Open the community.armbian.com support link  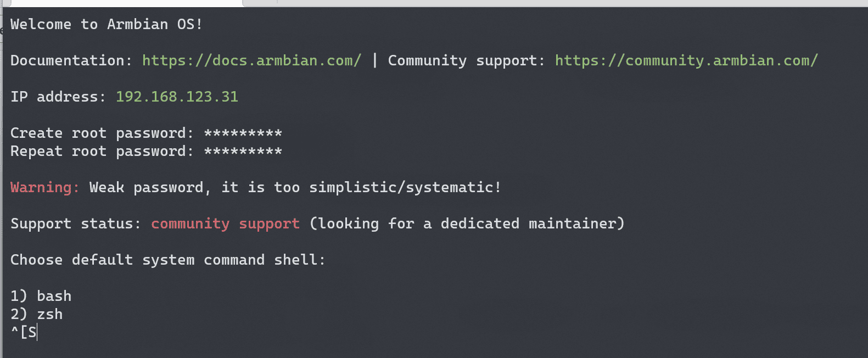click(x=686, y=60)
